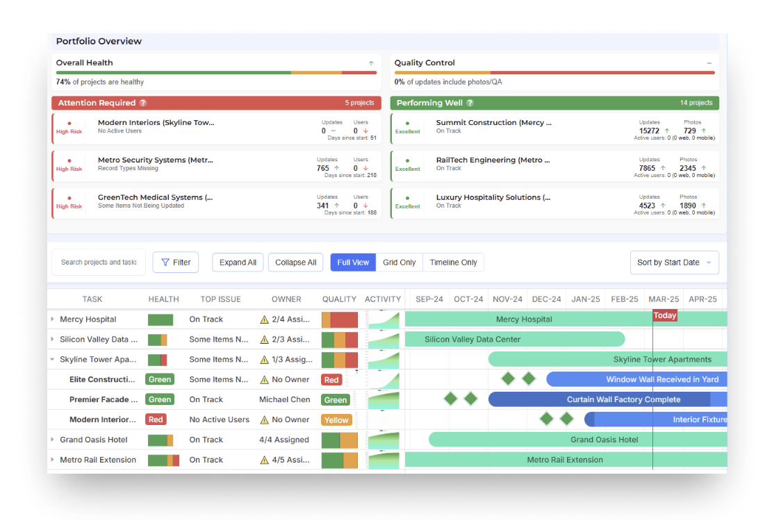Open Summit Construction performing well card
The image size is (781, 532).
[x=555, y=128]
